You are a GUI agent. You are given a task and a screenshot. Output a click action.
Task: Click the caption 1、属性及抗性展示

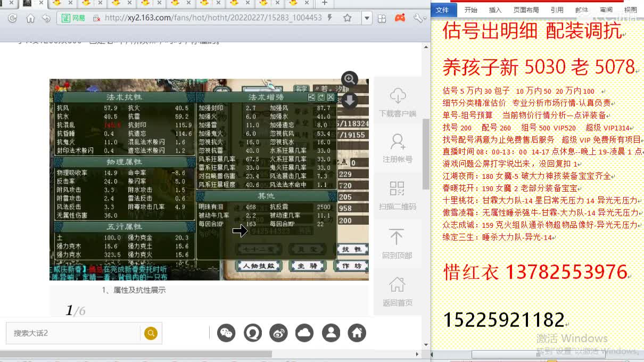coord(134,291)
